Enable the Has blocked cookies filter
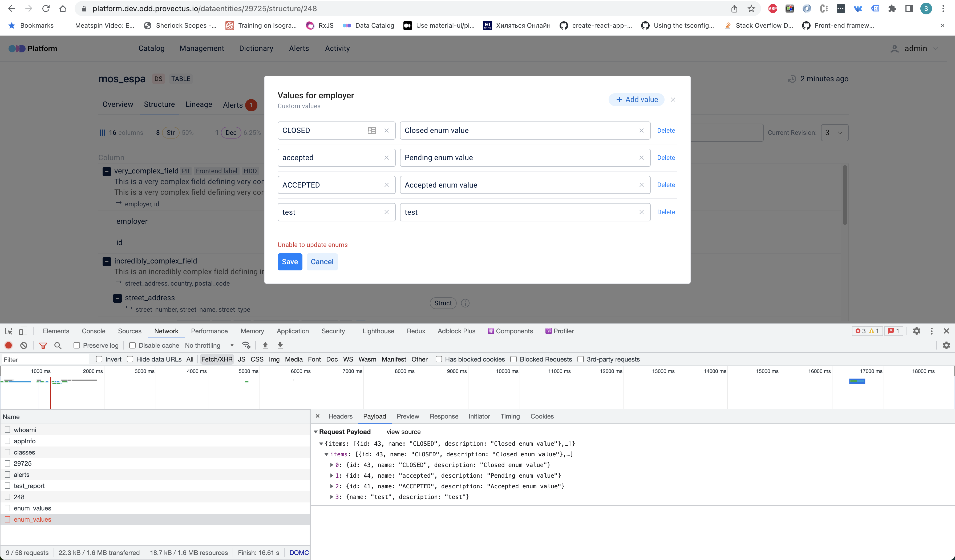Image resolution: width=955 pixels, height=560 pixels. (439, 359)
